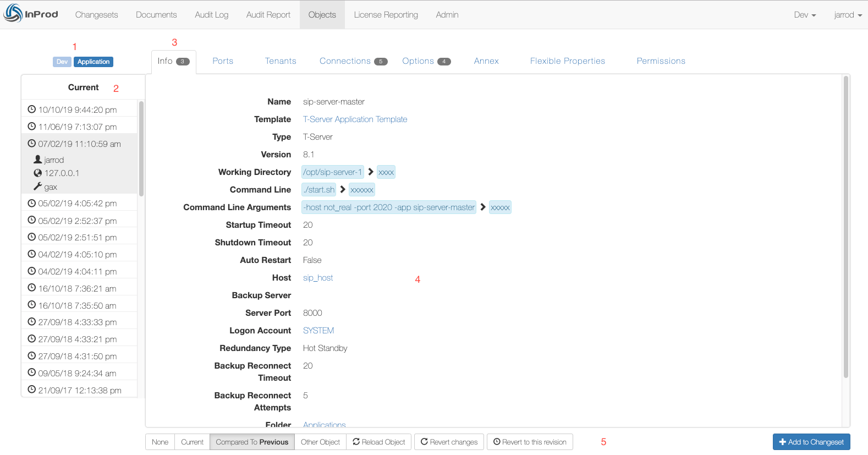Viewport: 868px width, 455px height.
Task: Click clock icon of 05/02/19 2:51:51 pm
Action: [32, 237]
